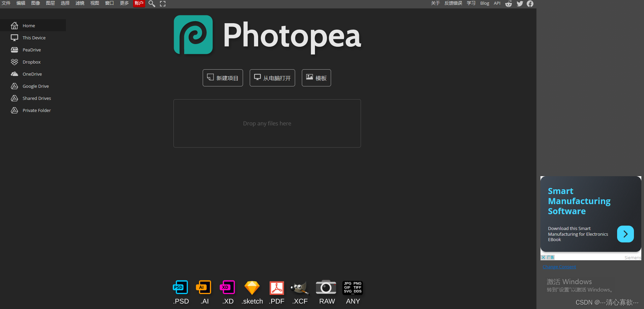Open the Blog link

(x=485, y=3)
